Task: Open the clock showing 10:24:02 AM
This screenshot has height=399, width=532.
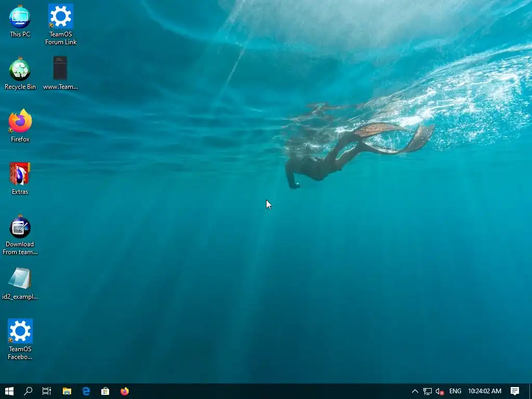Action: [485, 391]
